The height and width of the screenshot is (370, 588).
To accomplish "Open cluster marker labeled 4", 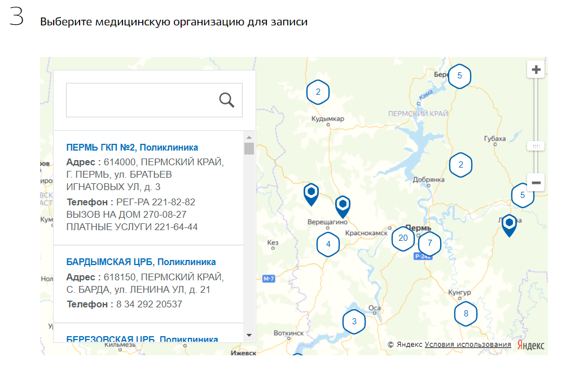I will [328, 245].
